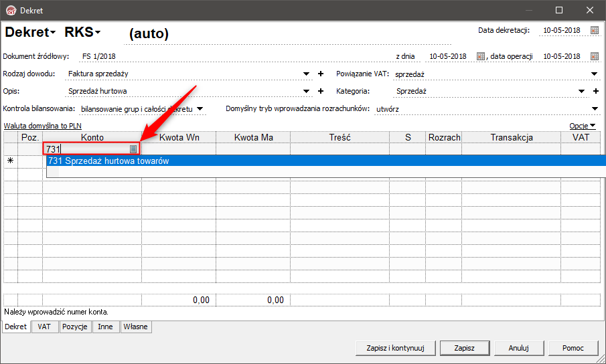Expand the Opcje menu
The height and width of the screenshot is (364, 606).
click(583, 126)
